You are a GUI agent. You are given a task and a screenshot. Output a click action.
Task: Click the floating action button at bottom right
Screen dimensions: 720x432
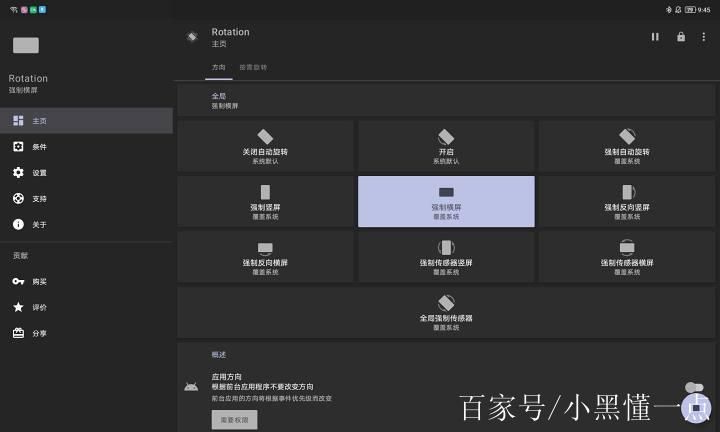click(x=696, y=408)
